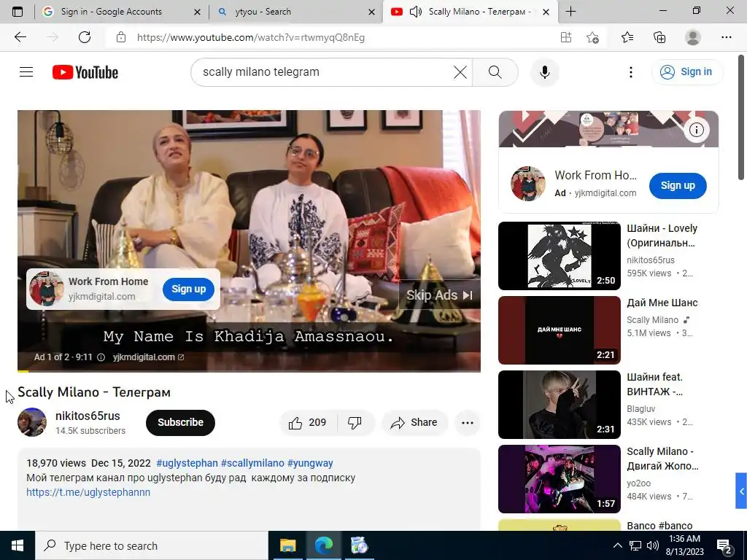Close the ytyou - Search tab
The height and width of the screenshot is (560, 747).
point(371,12)
